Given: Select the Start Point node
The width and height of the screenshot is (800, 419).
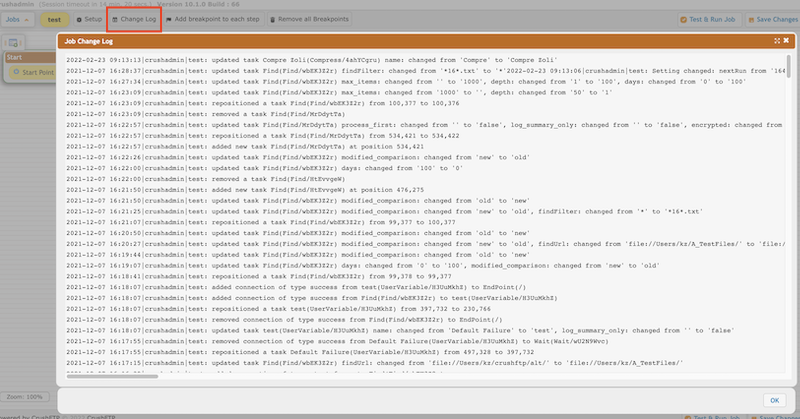Looking at the screenshot, I should tap(33, 72).
